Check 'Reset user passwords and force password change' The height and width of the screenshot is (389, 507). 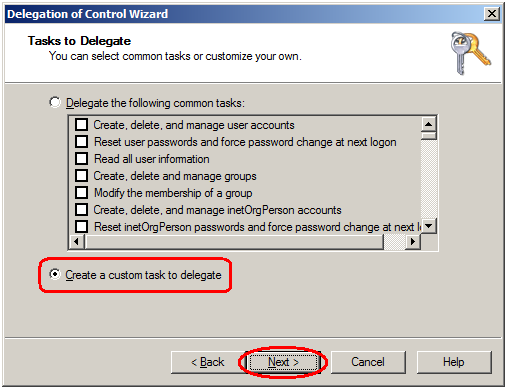[x=82, y=142]
